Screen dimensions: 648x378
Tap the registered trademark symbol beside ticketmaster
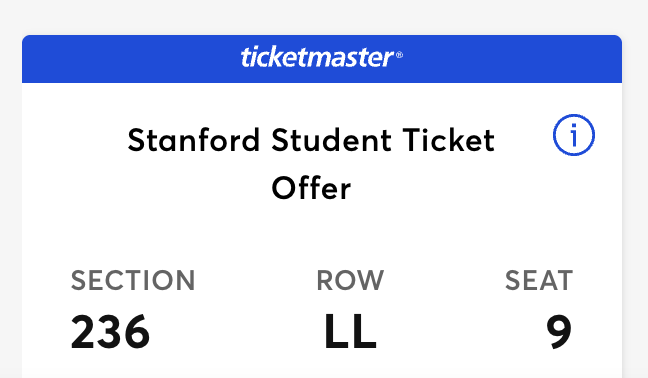coord(399,55)
